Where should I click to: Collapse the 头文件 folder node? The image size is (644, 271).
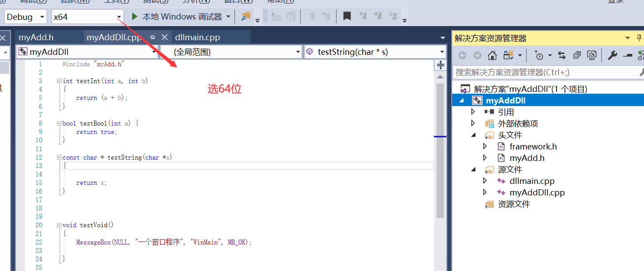click(473, 135)
